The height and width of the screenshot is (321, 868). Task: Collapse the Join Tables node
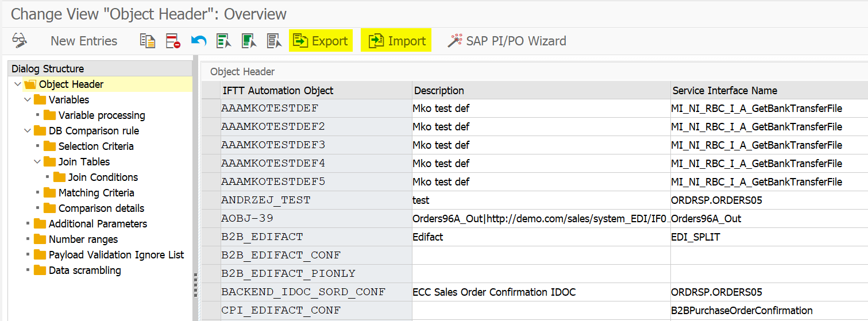pyautogui.click(x=37, y=162)
